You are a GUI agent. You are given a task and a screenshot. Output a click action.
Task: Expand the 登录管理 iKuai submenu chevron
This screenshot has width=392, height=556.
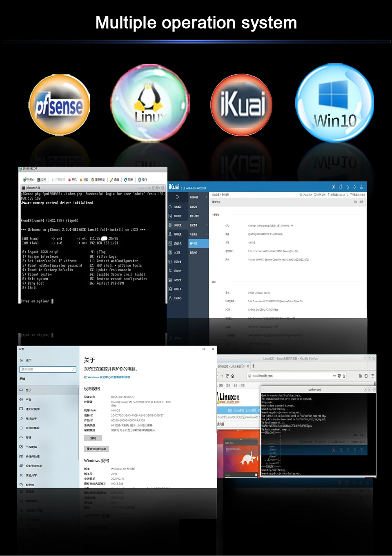207,225
